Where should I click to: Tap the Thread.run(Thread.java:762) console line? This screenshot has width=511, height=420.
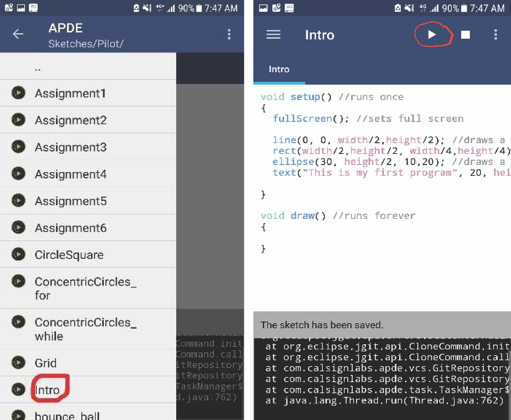(385, 401)
